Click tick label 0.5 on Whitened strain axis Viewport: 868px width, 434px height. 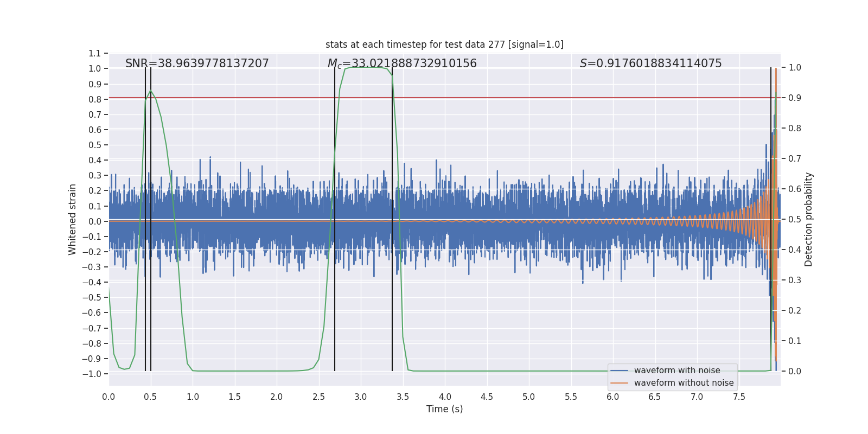(x=95, y=145)
